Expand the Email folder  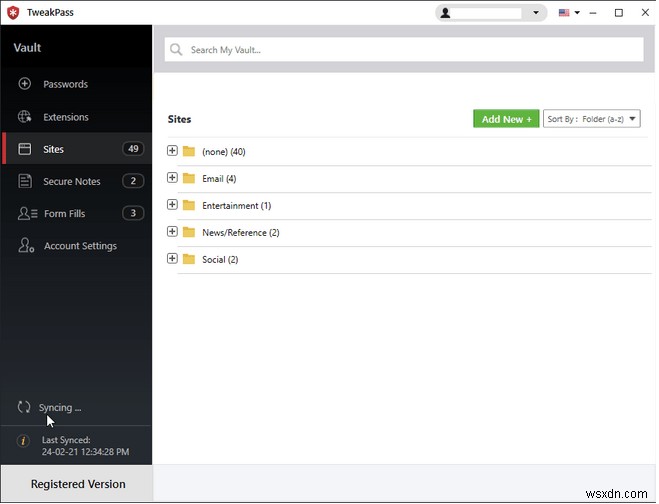coord(172,177)
